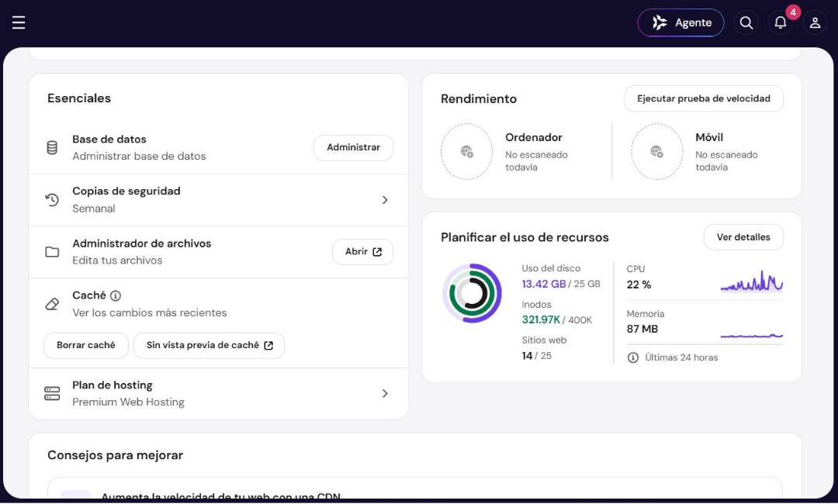Click the Semanal backup frequency text
This screenshot has width=838, height=504.
[94, 209]
